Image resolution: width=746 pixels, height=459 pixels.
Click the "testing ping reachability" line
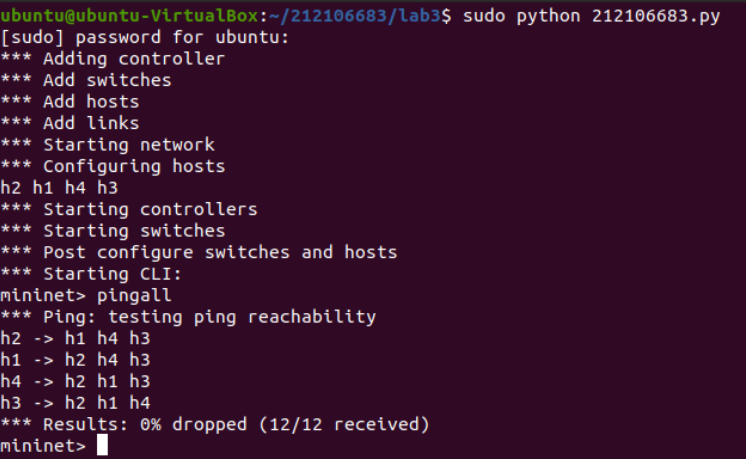188,317
